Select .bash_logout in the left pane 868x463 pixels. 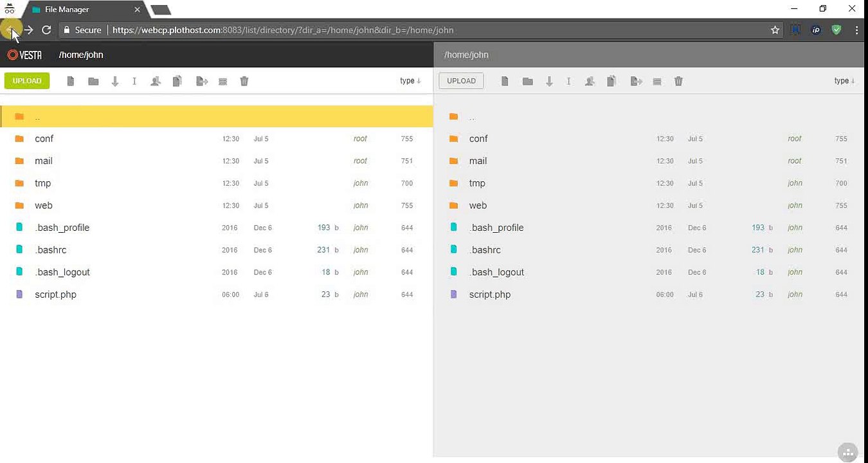pyautogui.click(x=216, y=272)
